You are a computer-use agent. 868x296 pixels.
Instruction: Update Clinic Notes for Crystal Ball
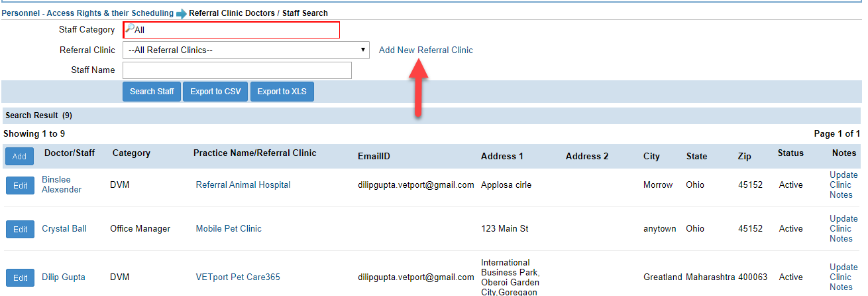point(843,228)
